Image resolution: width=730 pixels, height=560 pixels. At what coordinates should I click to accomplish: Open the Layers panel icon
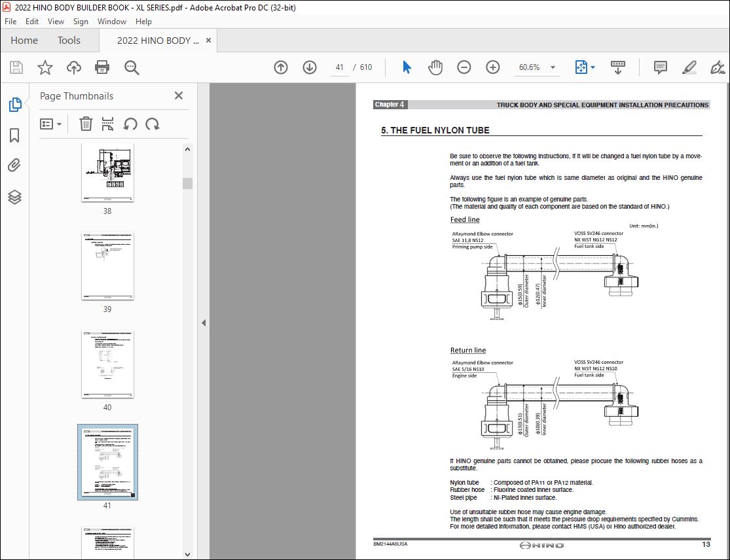coord(15,197)
